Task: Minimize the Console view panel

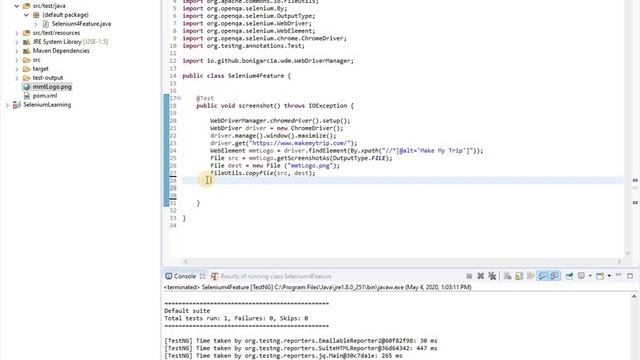Action: pyautogui.click(x=618, y=276)
